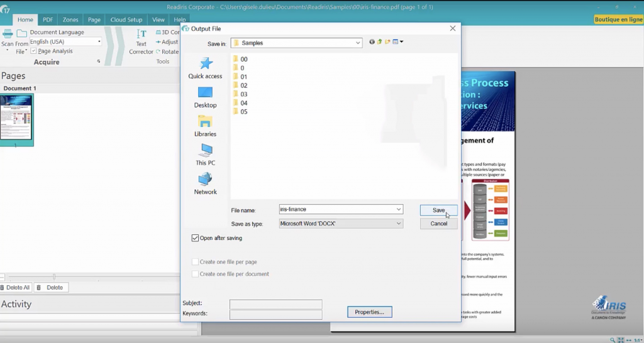Click the Scan printer icon
The height and width of the screenshot is (343, 644).
point(8,34)
